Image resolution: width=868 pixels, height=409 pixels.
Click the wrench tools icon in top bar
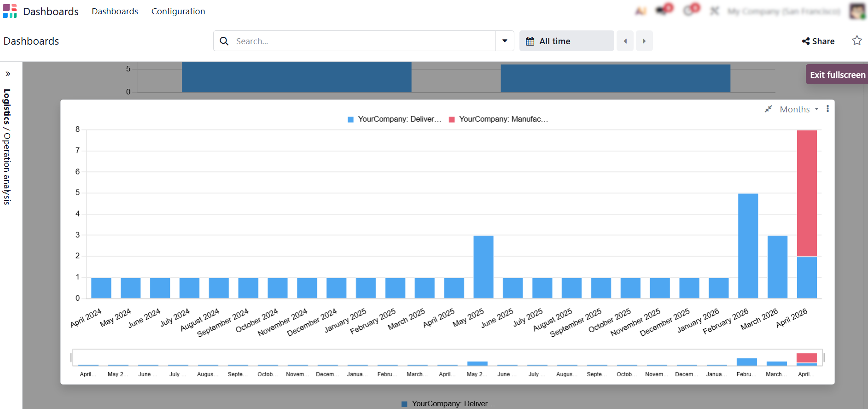point(714,11)
